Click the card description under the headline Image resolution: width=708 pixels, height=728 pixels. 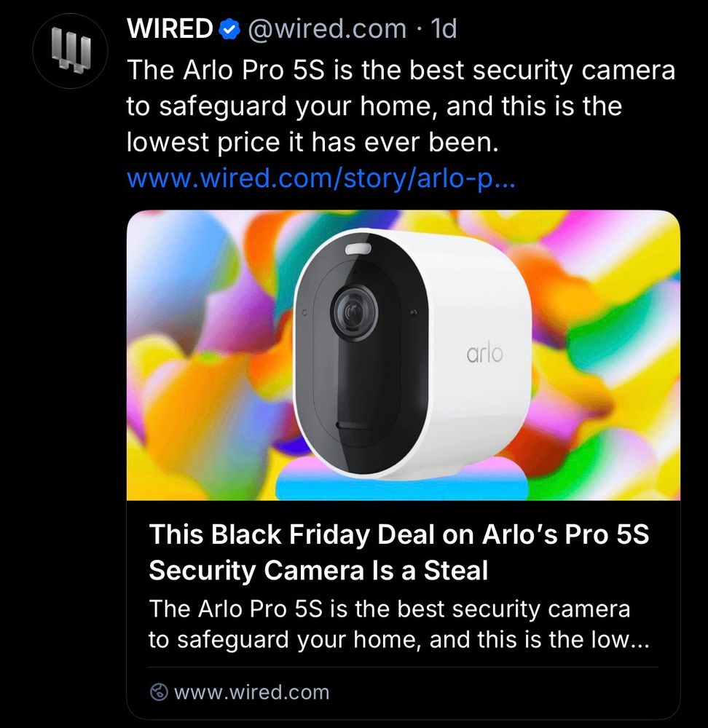point(398,624)
